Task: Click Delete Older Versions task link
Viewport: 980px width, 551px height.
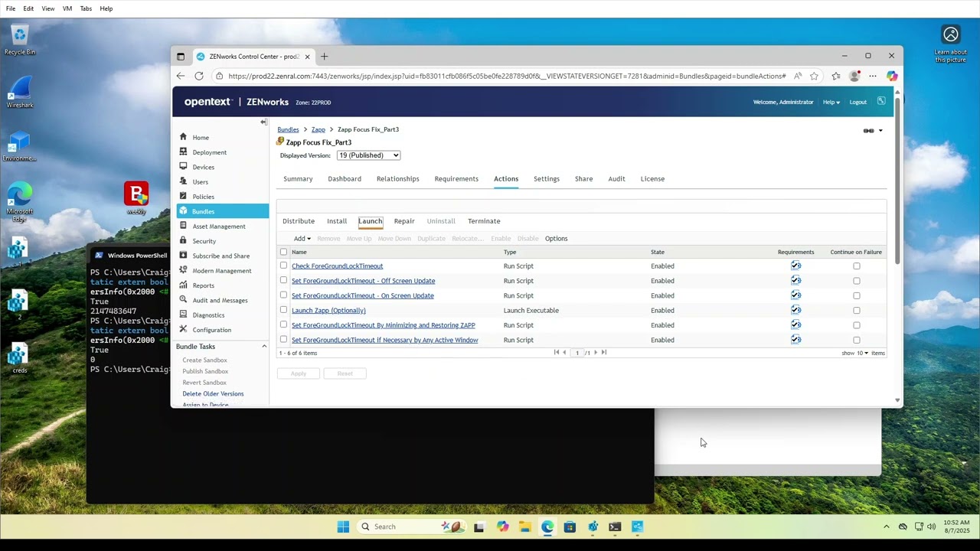Action: pyautogui.click(x=213, y=393)
